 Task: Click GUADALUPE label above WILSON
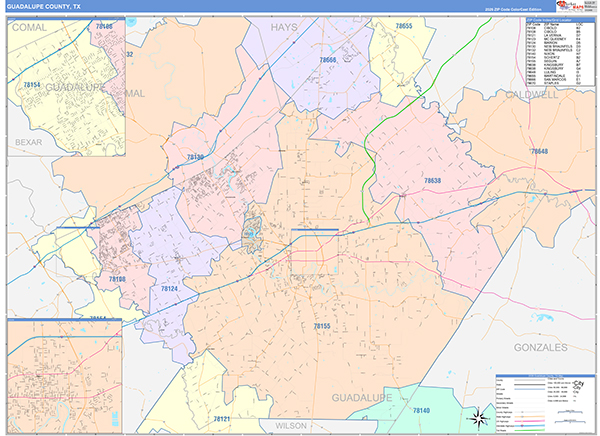pos(362,398)
